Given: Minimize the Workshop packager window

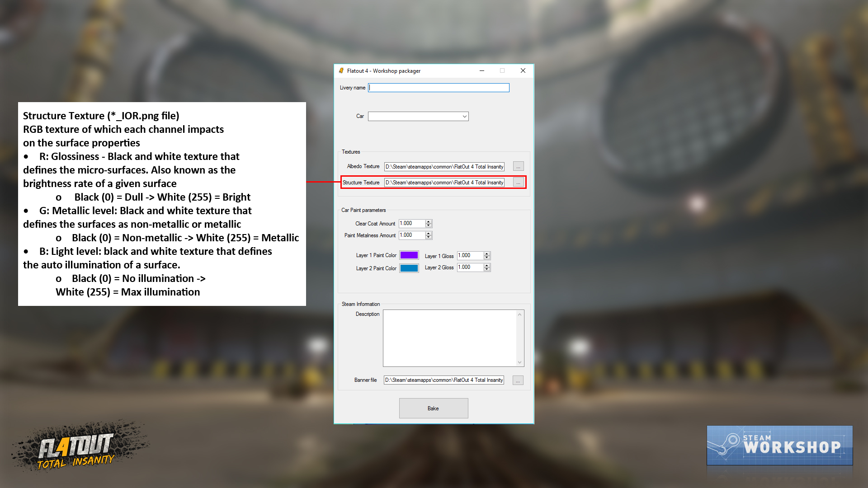Looking at the screenshot, I should click(x=482, y=71).
